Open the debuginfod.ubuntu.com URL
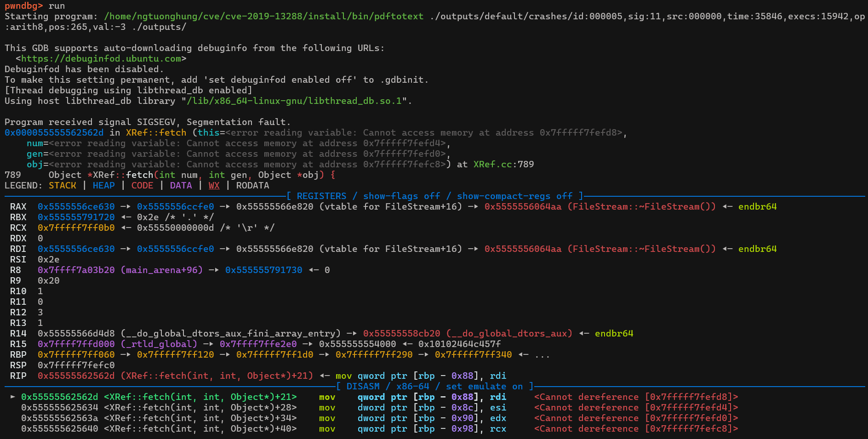This screenshot has width=868, height=439. coord(101,58)
